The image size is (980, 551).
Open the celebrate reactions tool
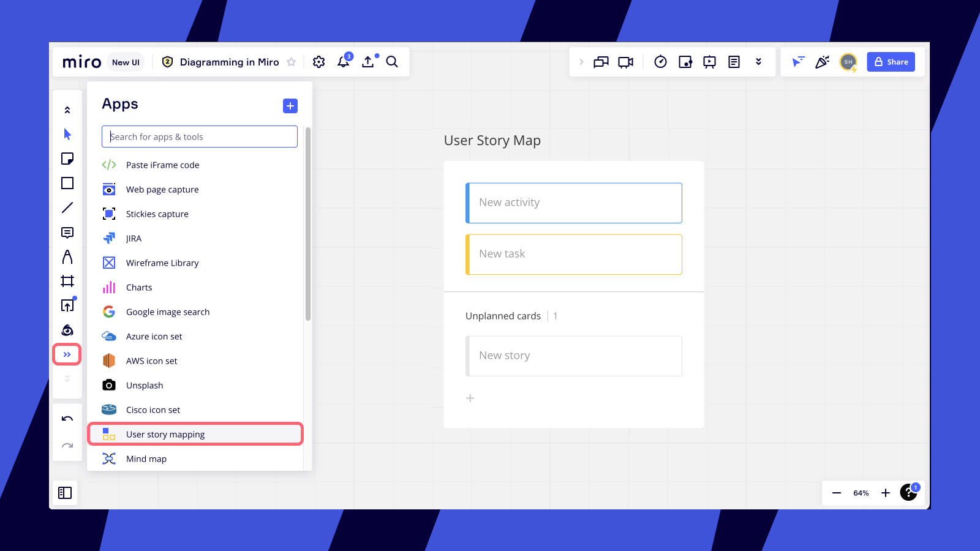[x=823, y=62]
